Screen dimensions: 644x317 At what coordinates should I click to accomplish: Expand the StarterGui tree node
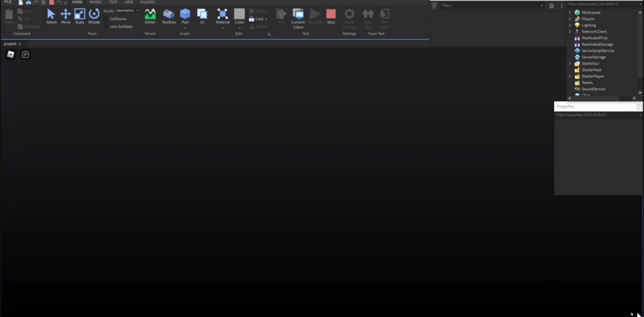570,64
